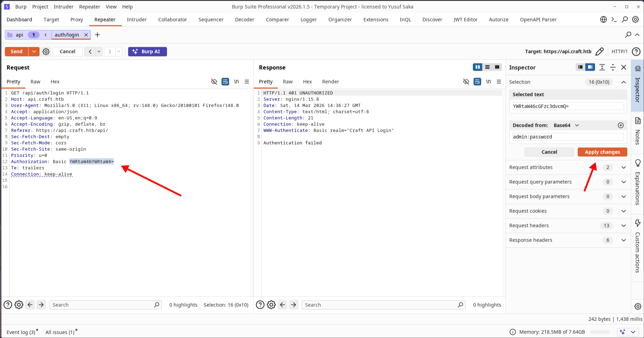Open the forward history dropdown arrow

[119, 52]
